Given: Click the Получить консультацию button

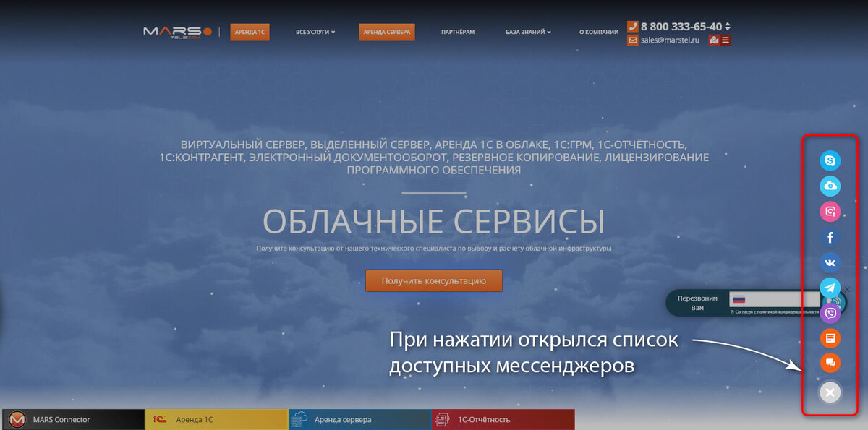Looking at the screenshot, I should [x=434, y=280].
